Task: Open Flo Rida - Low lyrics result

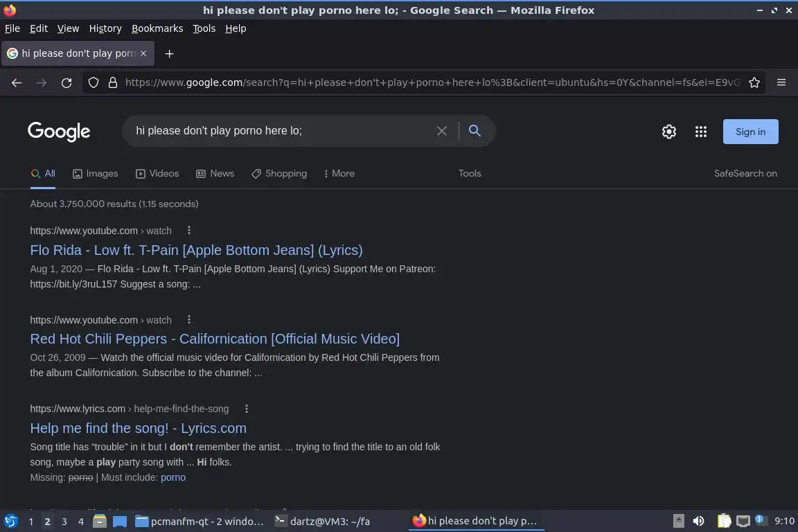Action: (x=197, y=251)
